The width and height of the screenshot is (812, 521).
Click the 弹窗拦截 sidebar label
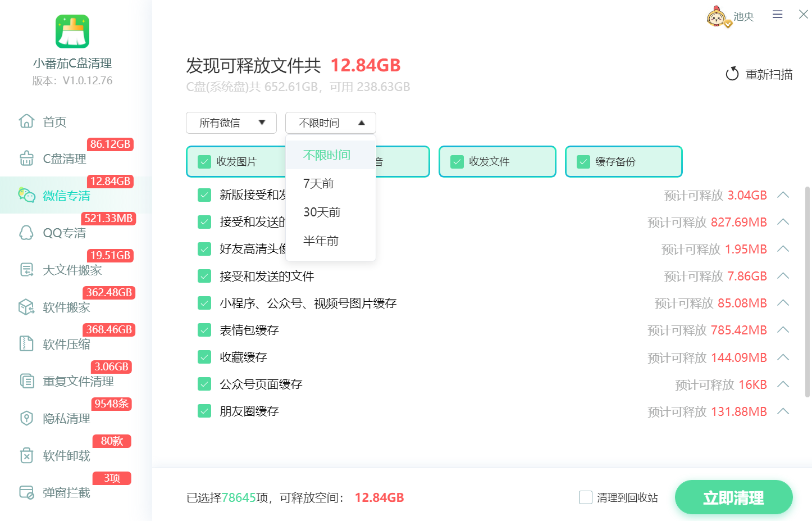(66, 493)
